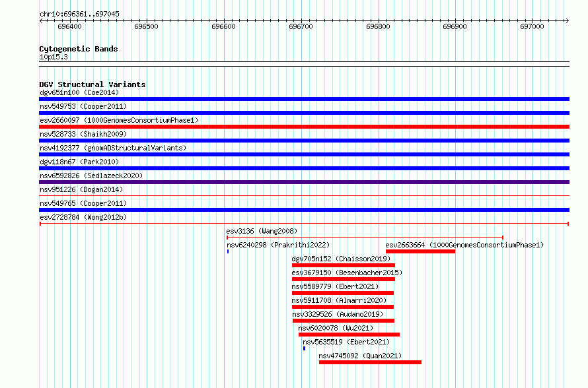588x388 pixels.
Task: Open the nsv951226 (Dogan2014) label
Action: click(81, 189)
